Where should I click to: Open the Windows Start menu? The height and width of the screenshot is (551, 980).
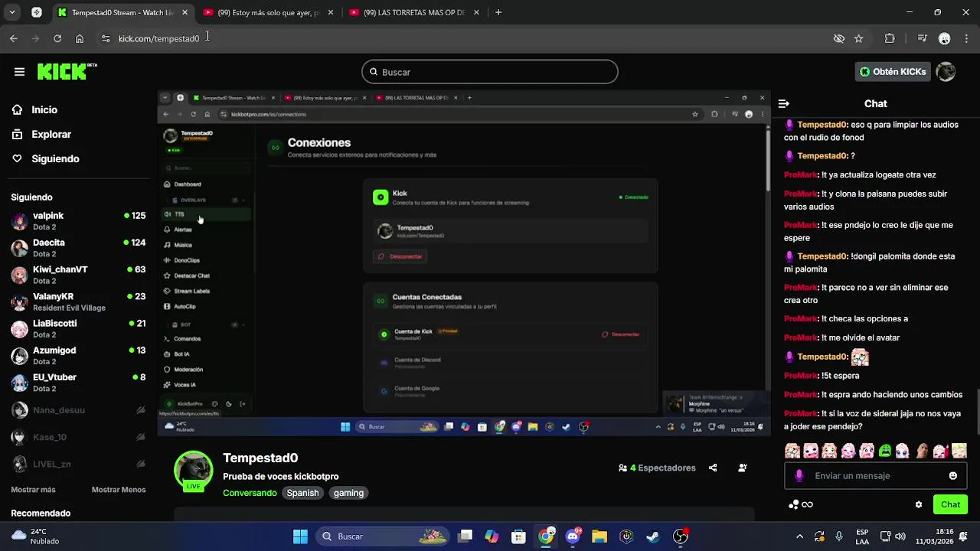[x=300, y=536]
